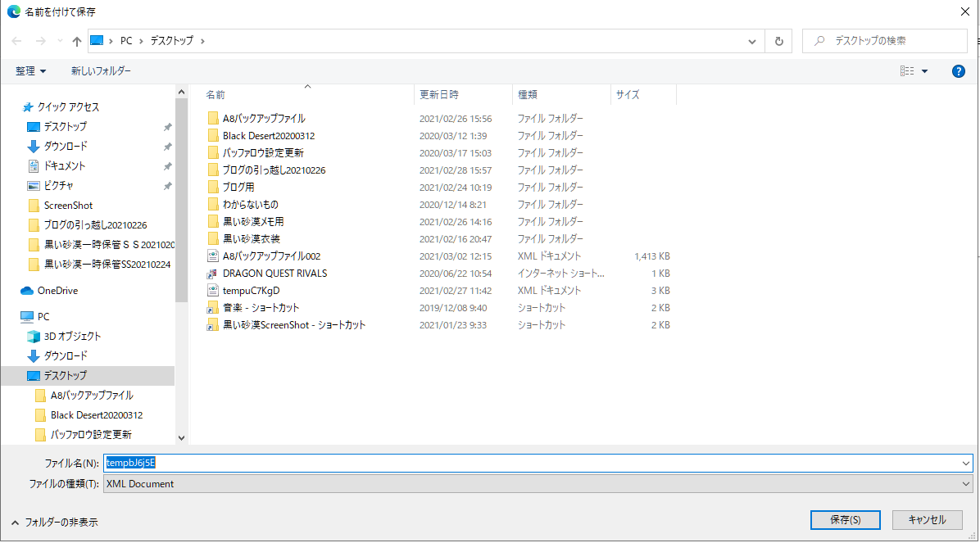Click the search magnifier icon
The height and width of the screenshot is (543, 980).
click(x=819, y=41)
